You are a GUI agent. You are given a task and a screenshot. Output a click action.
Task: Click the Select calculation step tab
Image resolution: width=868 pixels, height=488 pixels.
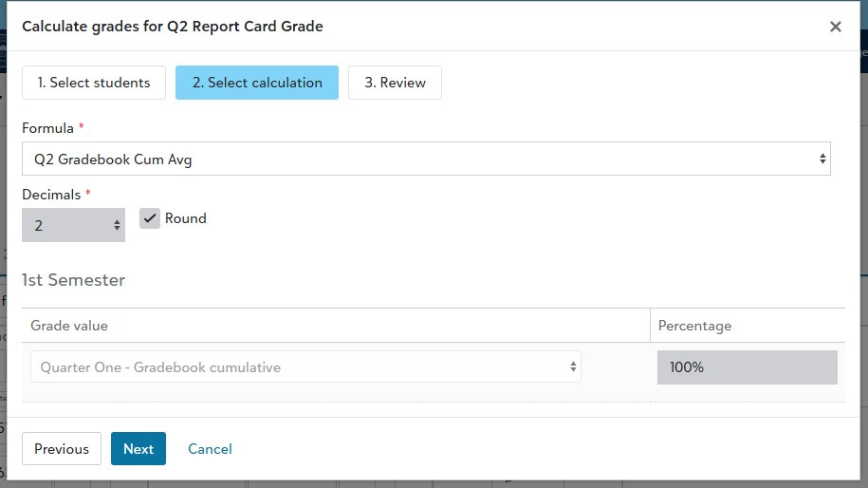tap(257, 83)
